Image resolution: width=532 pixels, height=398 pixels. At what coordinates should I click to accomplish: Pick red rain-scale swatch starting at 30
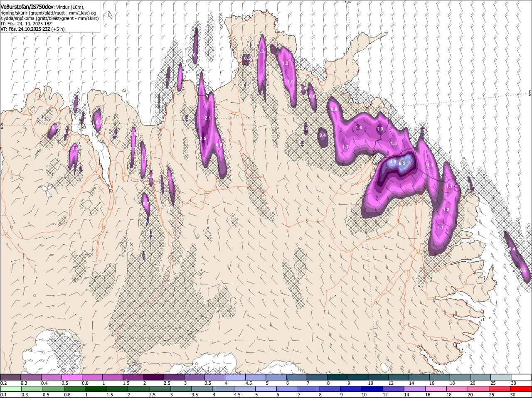522,389
